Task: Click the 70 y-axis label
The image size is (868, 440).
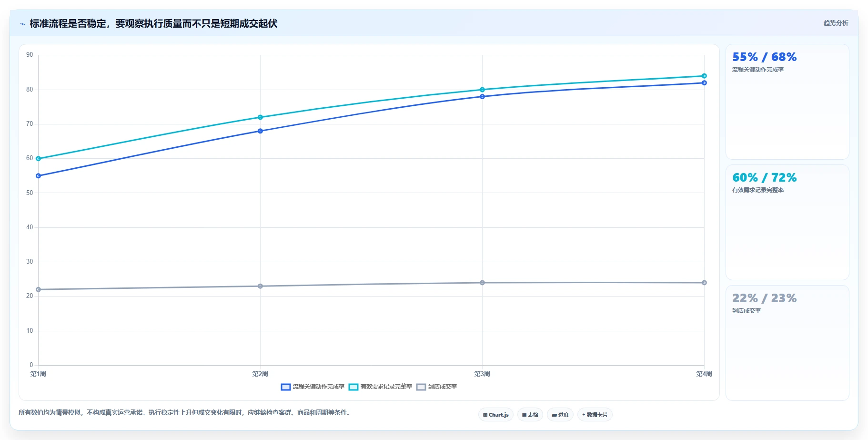Action: click(x=30, y=124)
